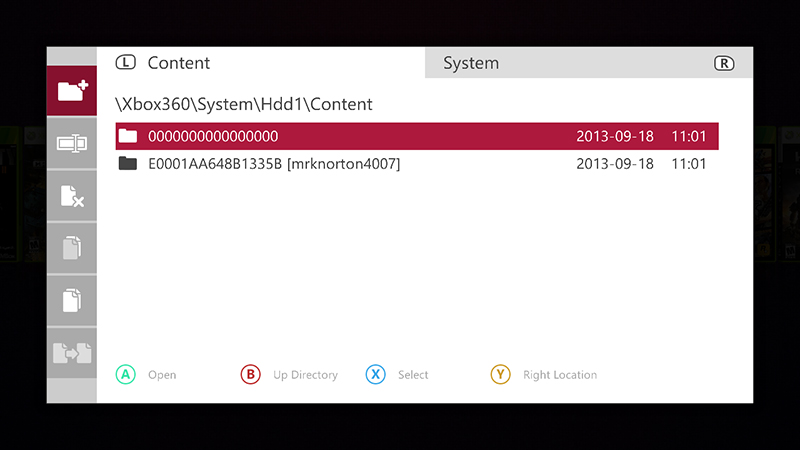Click the green A button icon

pos(126,374)
